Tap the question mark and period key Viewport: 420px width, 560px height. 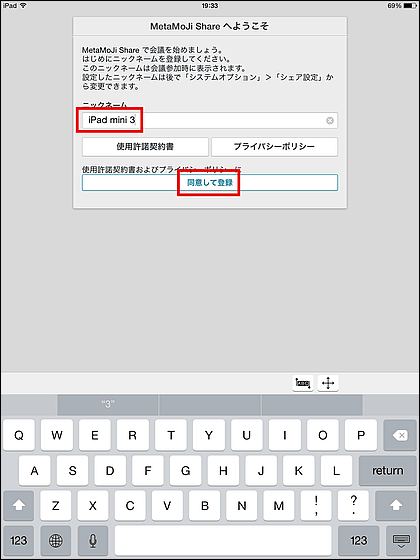pyautogui.click(x=353, y=505)
